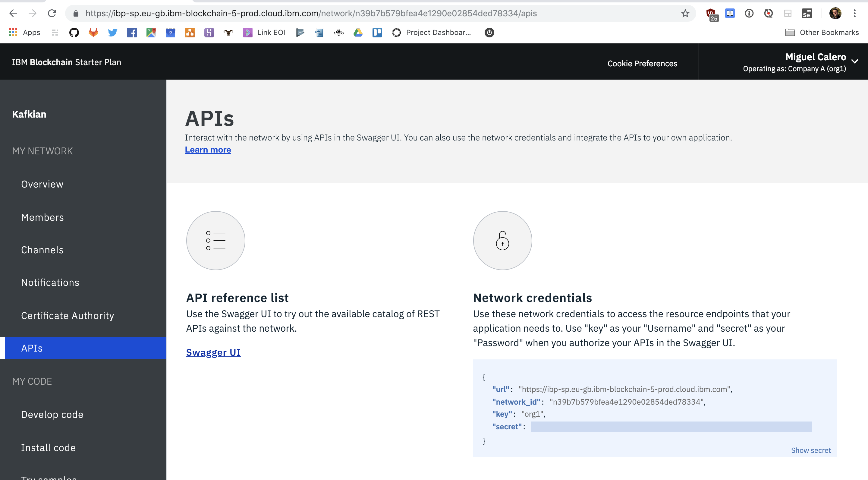Viewport: 868px width, 480px height.
Task: Open the Twitter bookmark icon
Action: coord(112,32)
